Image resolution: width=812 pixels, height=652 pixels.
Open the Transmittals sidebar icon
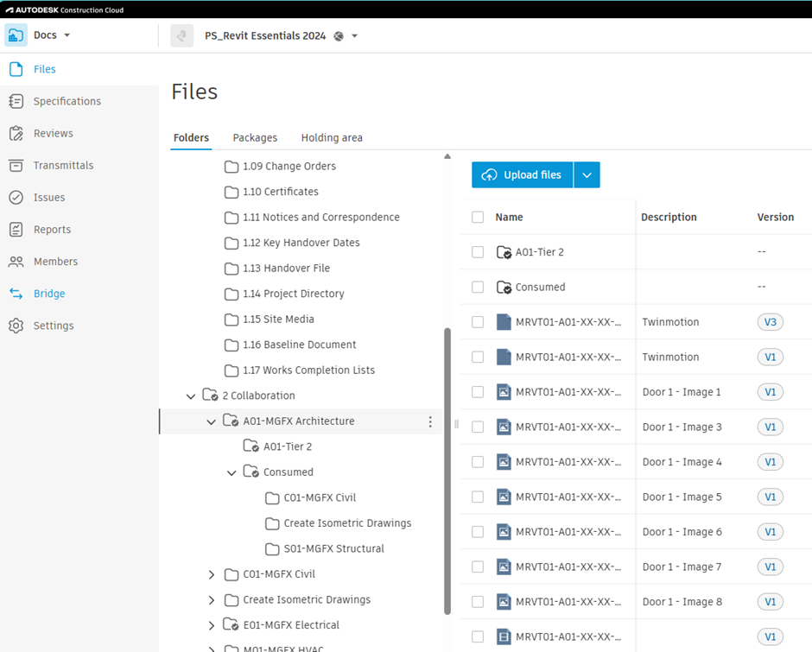(16, 165)
